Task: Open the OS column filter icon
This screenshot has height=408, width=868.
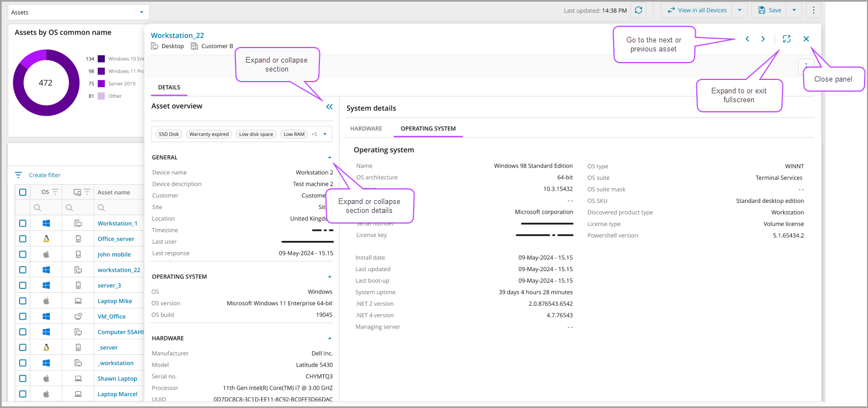Action: [55, 192]
